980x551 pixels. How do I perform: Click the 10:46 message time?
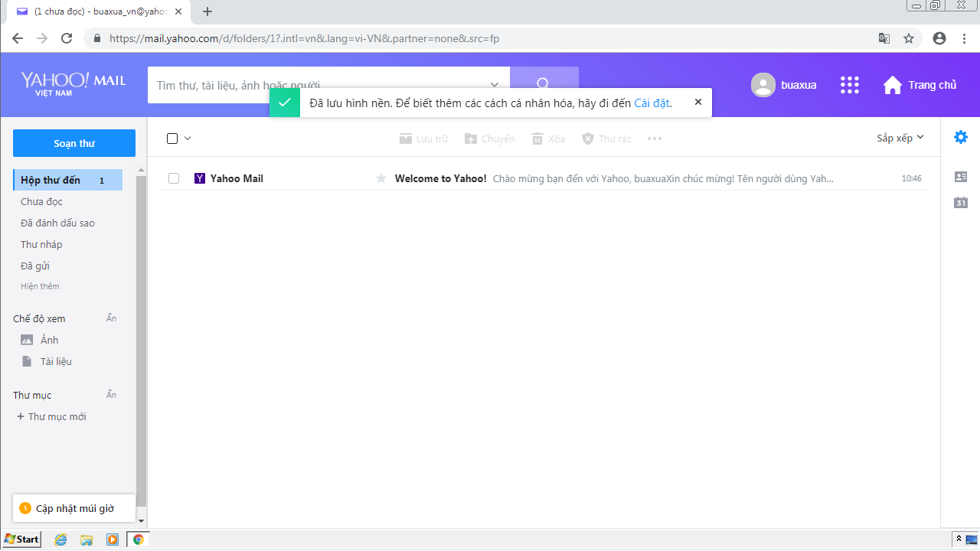pyautogui.click(x=911, y=178)
